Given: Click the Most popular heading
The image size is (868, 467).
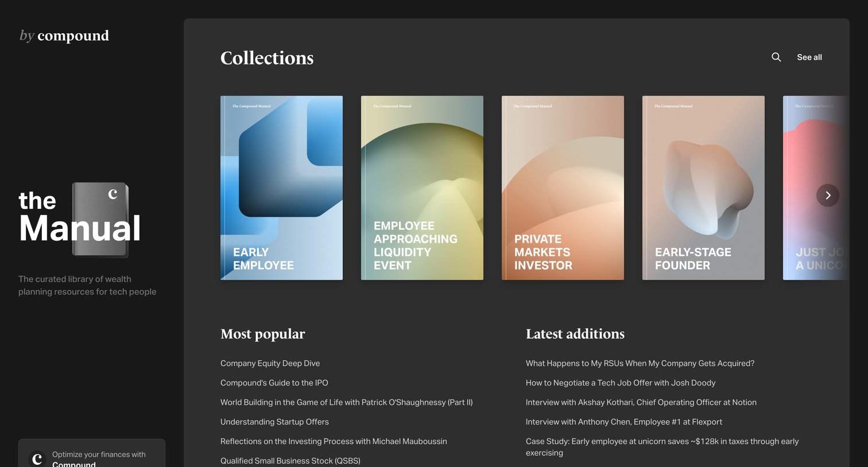Looking at the screenshot, I should (263, 334).
